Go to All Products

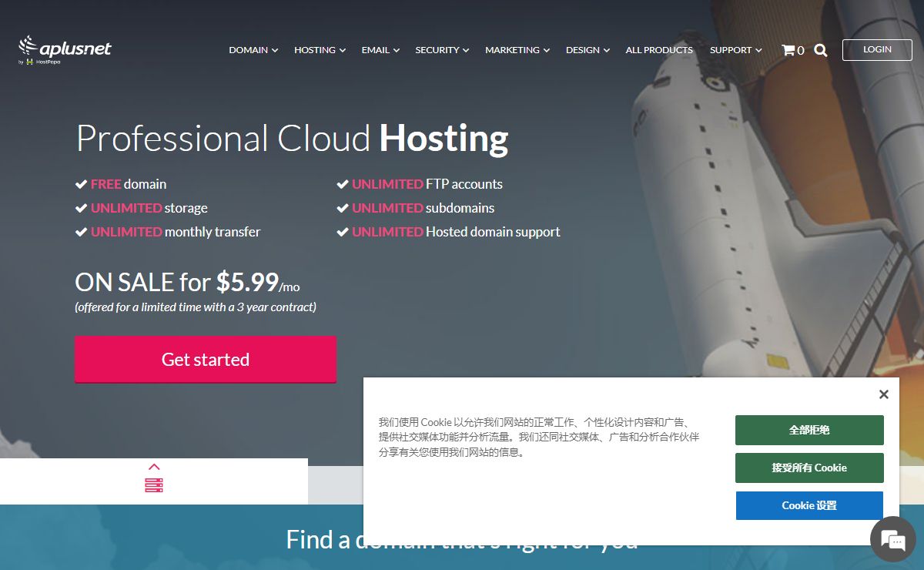[x=659, y=50]
